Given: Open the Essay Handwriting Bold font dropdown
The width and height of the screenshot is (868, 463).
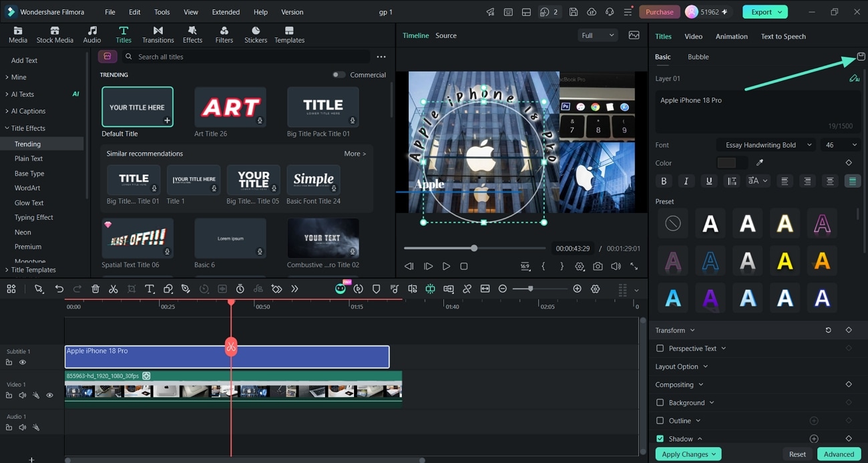Looking at the screenshot, I should pyautogui.click(x=767, y=145).
